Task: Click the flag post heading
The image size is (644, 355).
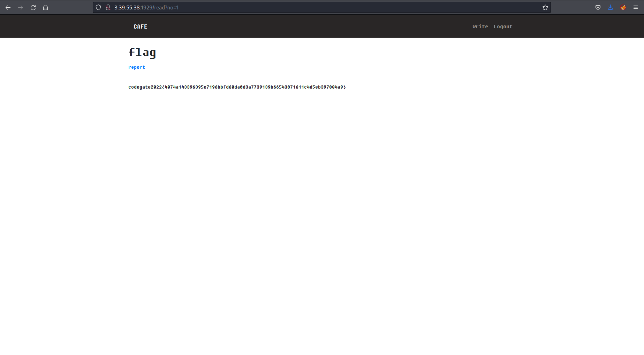Action: click(x=142, y=52)
